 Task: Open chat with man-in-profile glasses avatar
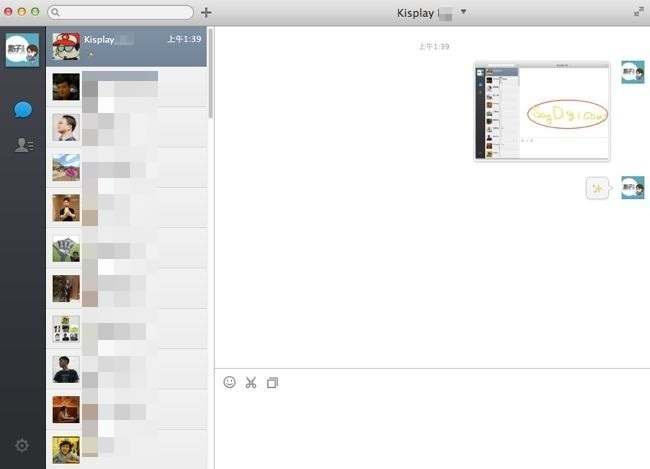coord(126,127)
